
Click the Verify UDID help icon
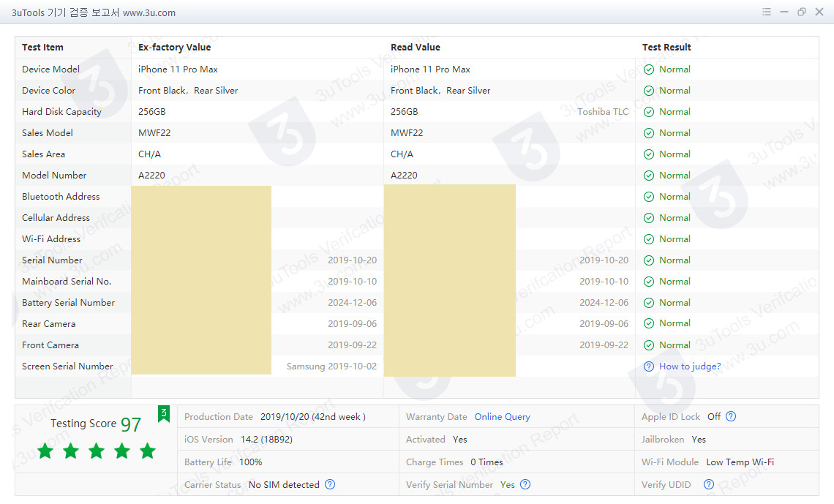(x=708, y=484)
